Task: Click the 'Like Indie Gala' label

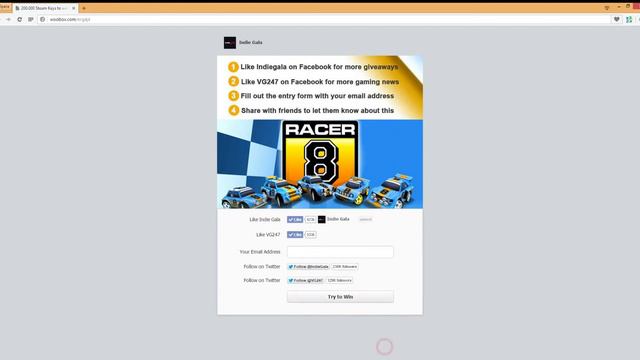Action: tap(265, 220)
